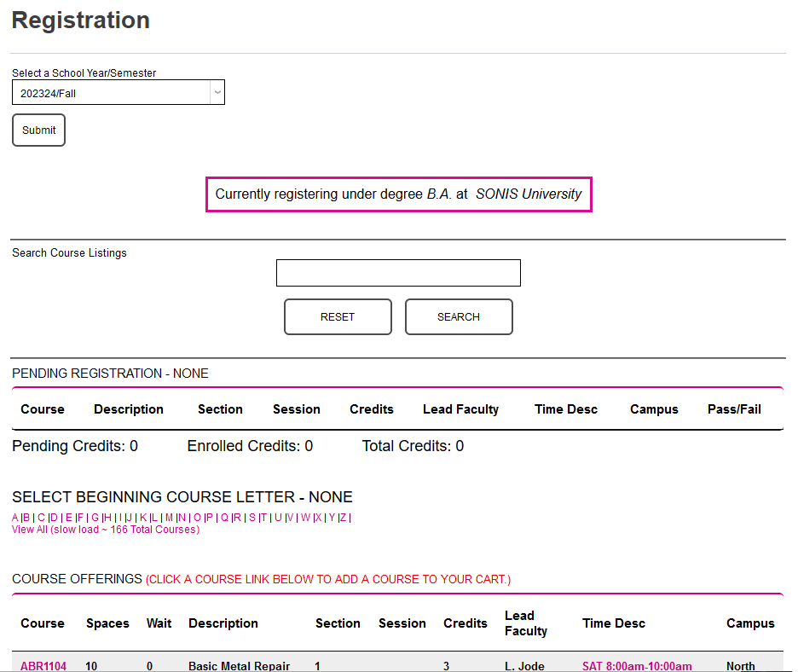
Task: Click the Search Course Listings input box
Action: [397, 272]
